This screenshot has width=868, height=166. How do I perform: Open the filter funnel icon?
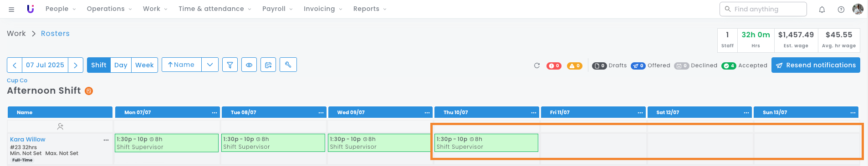tap(230, 65)
